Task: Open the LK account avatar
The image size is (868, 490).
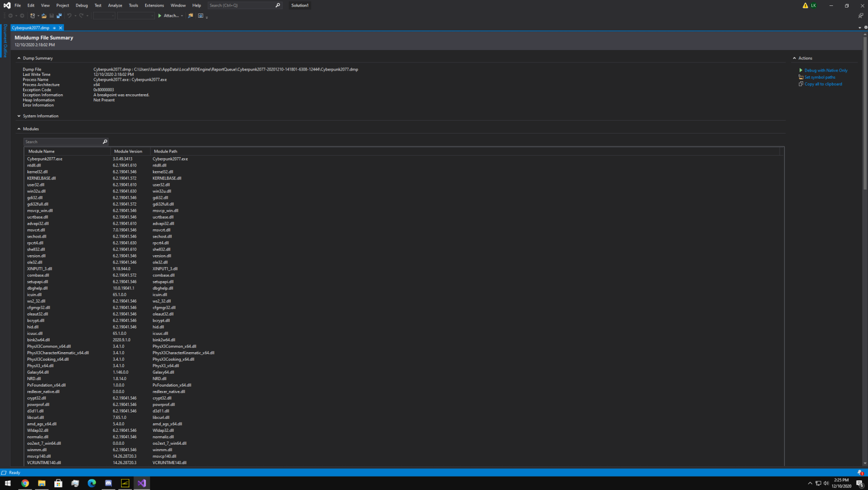Action: click(814, 5)
